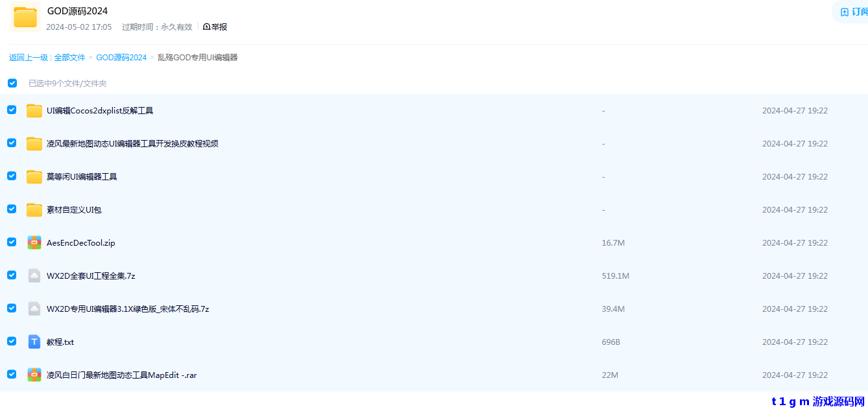Click the MapEdit .rar archive icon
Image resolution: width=868 pixels, height=411 pixels.
[x=34, y=375]
